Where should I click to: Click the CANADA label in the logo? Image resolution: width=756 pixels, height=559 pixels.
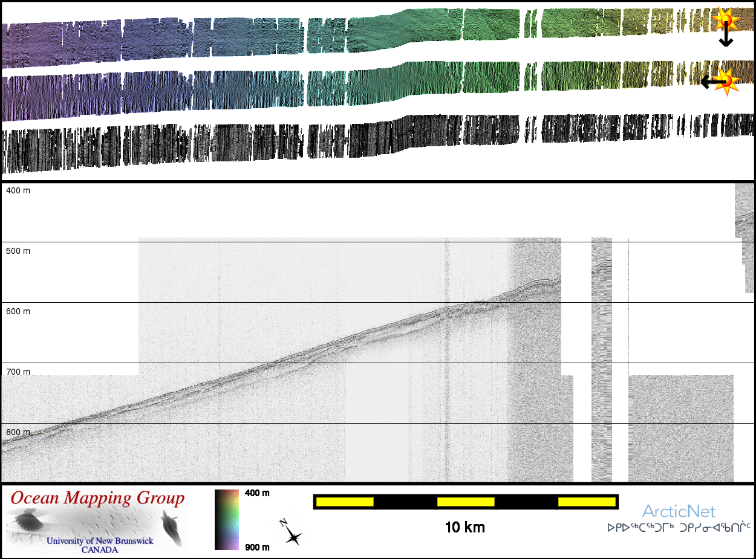tap(100, 549)
